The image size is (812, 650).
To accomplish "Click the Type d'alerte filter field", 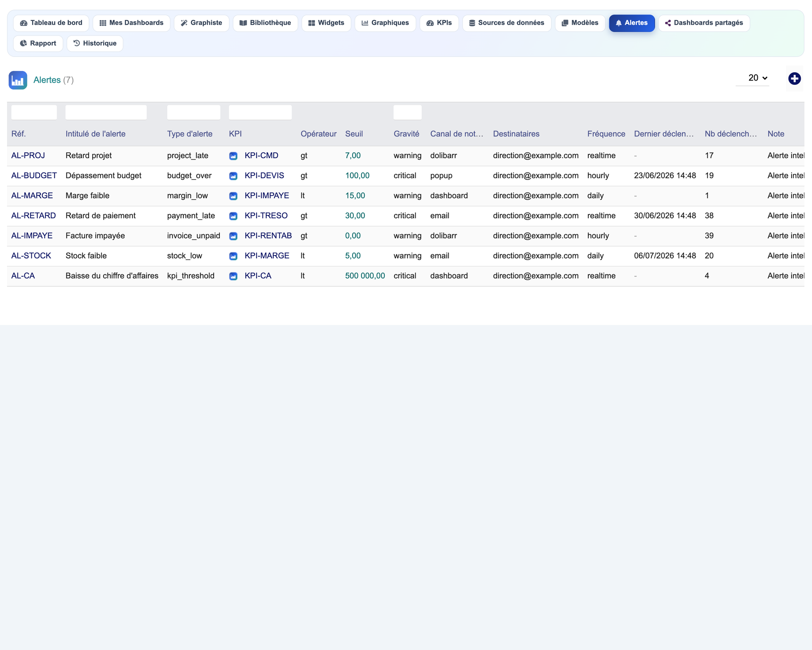I will pyautogui.click(x=194, y=112).
